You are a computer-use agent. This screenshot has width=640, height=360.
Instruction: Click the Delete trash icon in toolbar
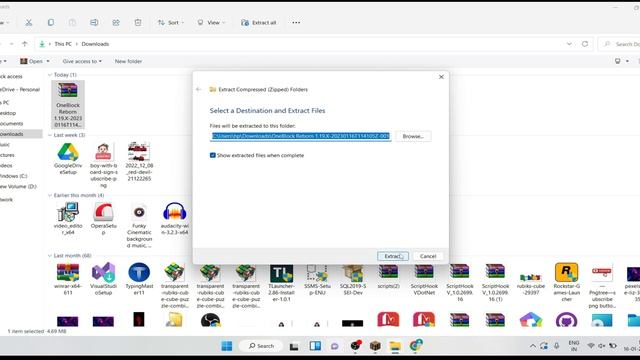tap(138, 22)
